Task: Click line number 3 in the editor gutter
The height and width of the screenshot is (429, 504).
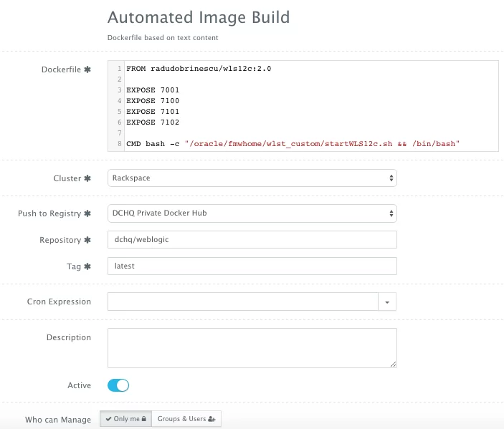Action: [x=120, y=90]
